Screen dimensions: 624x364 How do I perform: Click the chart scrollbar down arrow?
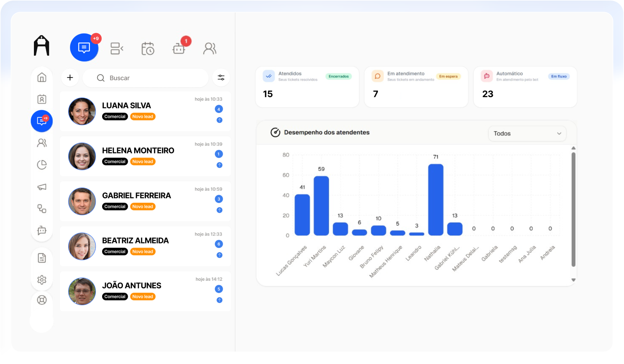pyautogui.click(x=574, y=280)
